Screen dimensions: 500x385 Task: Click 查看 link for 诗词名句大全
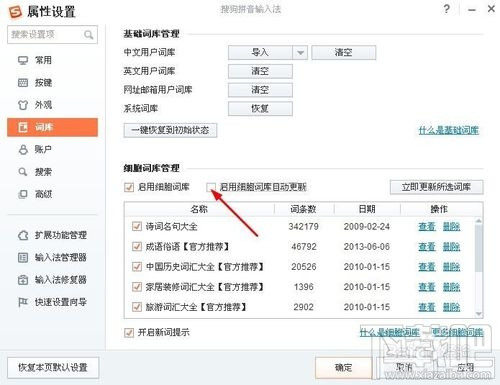point(427,227)
